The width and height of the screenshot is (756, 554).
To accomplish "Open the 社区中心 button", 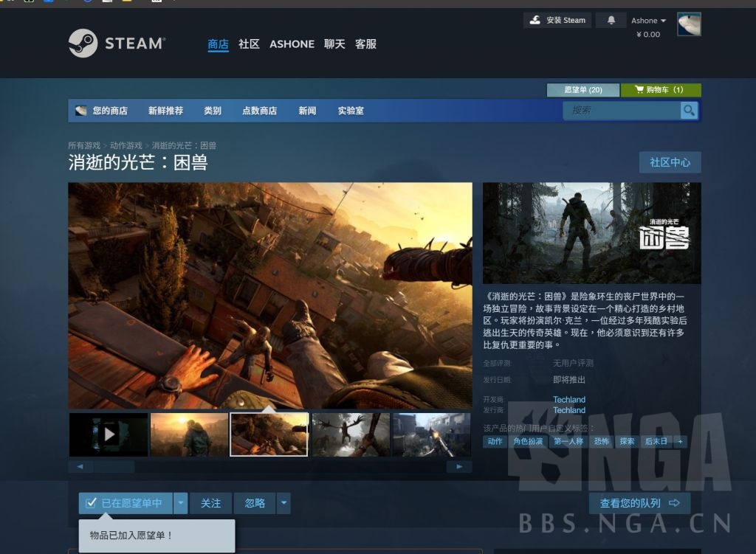I will pyautogui.click(x=670, y=162).
